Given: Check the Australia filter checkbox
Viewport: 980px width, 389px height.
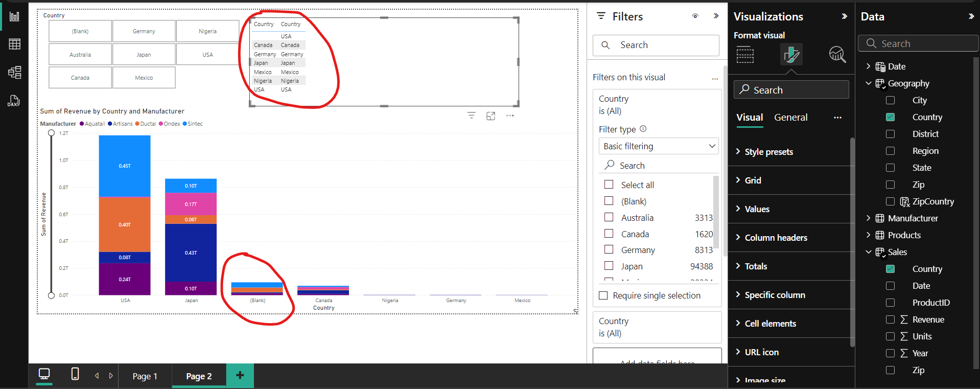Looking at the screenshot, I should tap(609, 217).
